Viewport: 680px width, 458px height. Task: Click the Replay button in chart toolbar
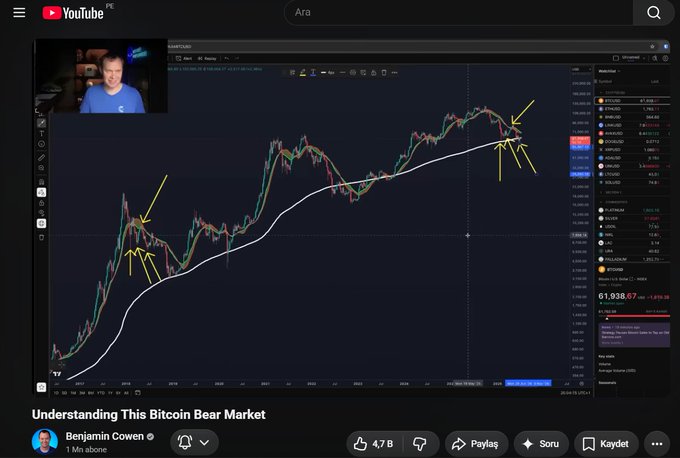[x=207, y=59]
